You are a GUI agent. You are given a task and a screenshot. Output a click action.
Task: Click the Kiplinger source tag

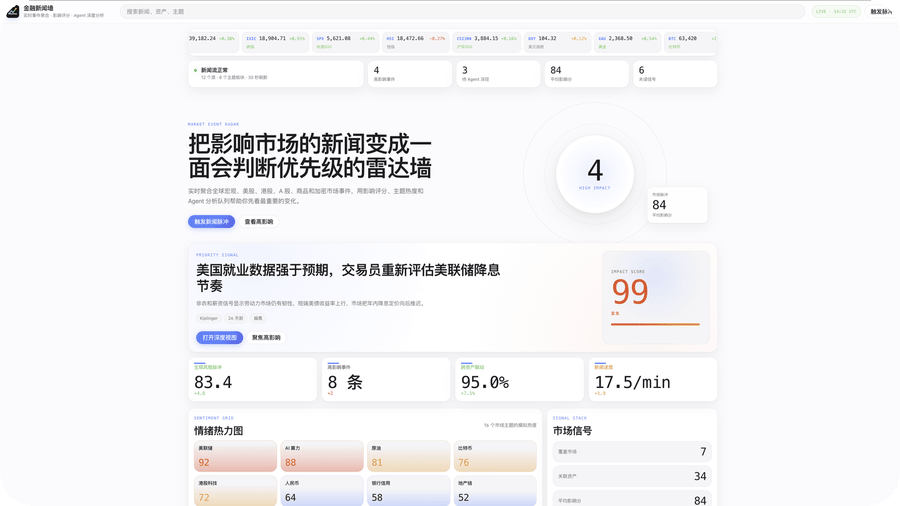pyautogui.click(x=208, y=318)
